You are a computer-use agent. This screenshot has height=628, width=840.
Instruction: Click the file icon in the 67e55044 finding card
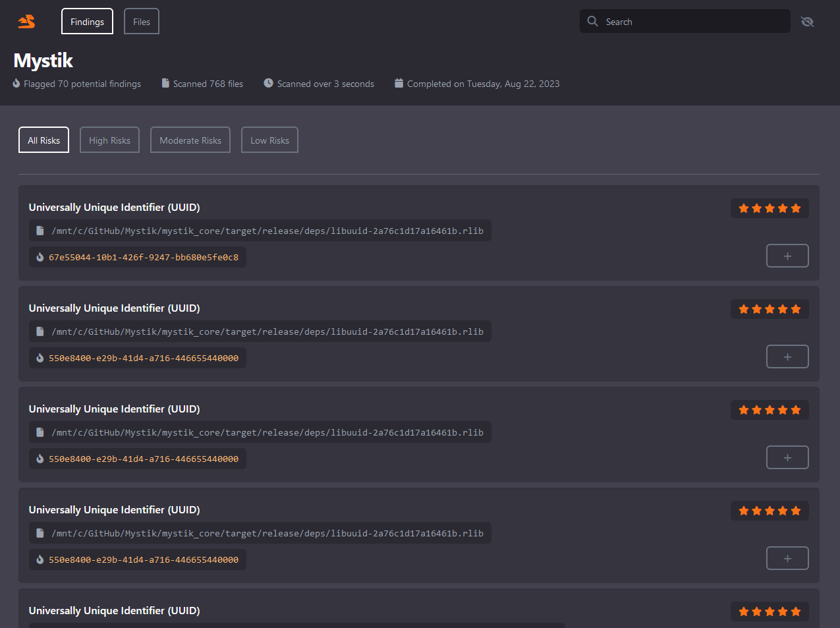(x=40, y=231)
